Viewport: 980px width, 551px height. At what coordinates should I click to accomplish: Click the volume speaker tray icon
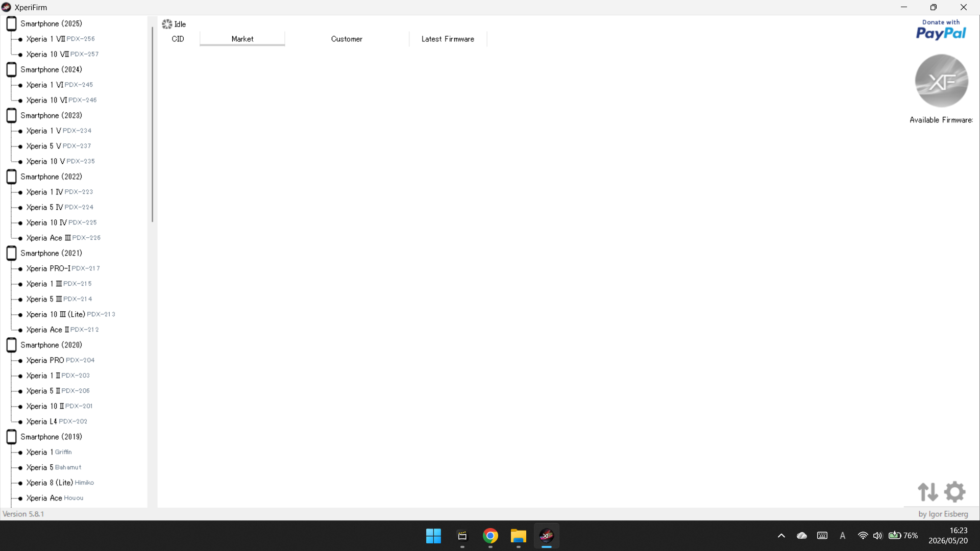coord(877,536)
